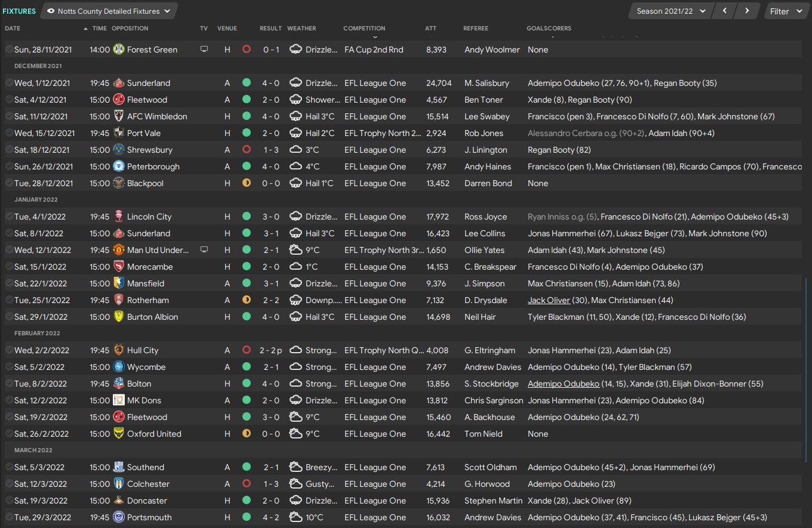This screenshot has height=528, width=812.
Task: Sort by Competition column header
Action: tap(364, 28)
